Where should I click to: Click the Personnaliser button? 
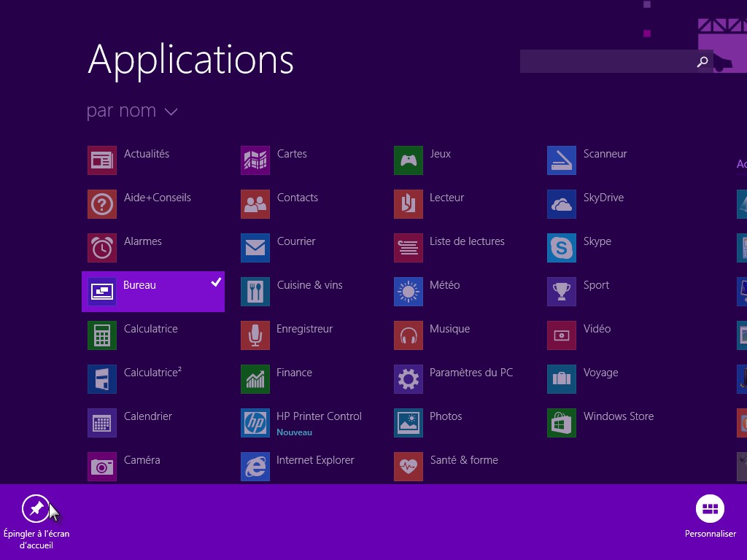(710, 509)
